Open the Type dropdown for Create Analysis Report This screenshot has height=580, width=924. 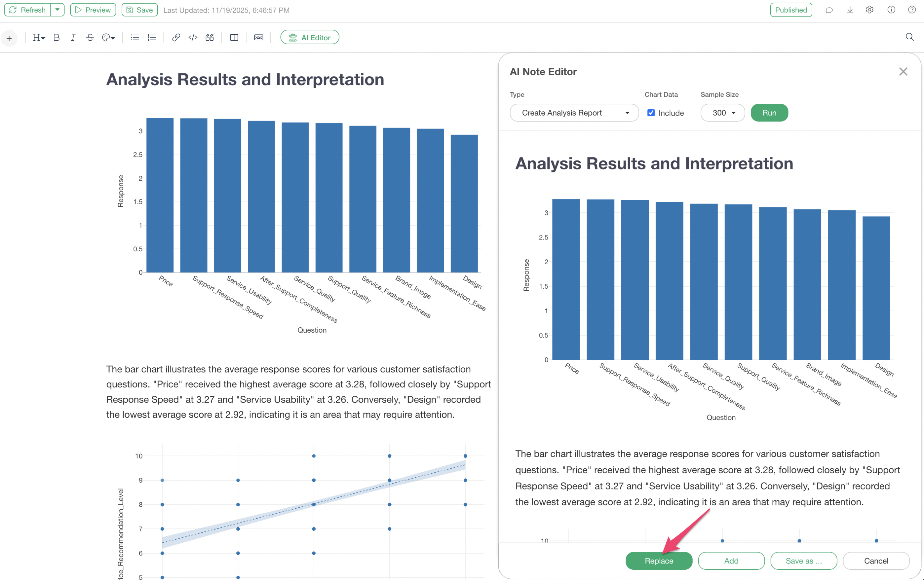(574, 113)
